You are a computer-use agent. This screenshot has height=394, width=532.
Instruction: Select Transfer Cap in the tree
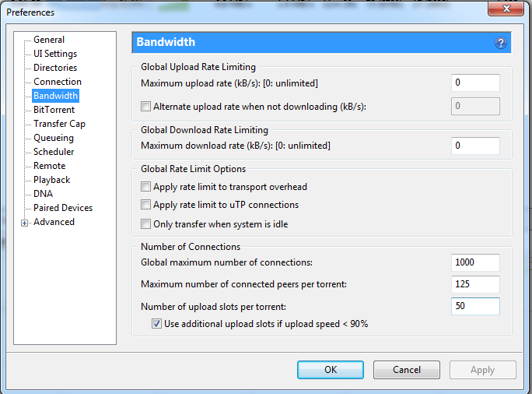coord(59,124)
